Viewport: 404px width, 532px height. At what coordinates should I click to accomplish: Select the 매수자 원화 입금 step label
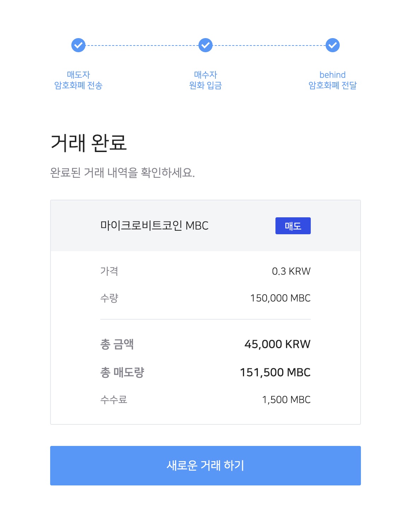pyautogui.click(x=205, y=80)
